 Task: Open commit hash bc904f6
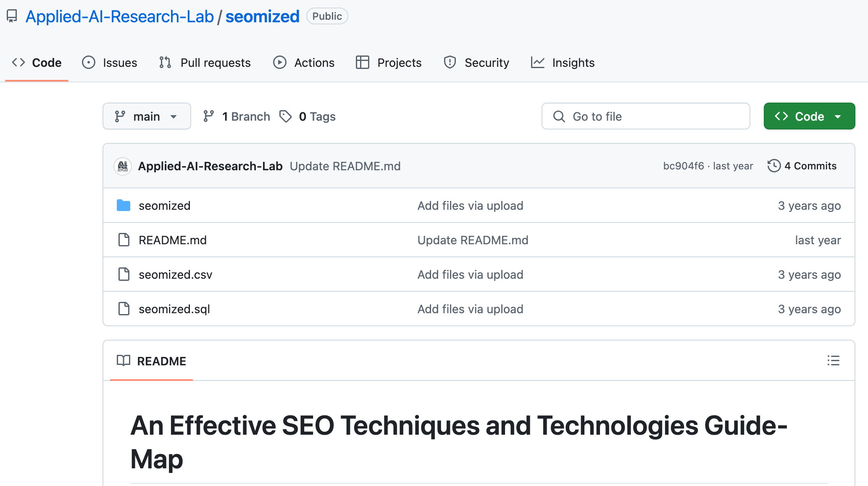coord(684,166)
